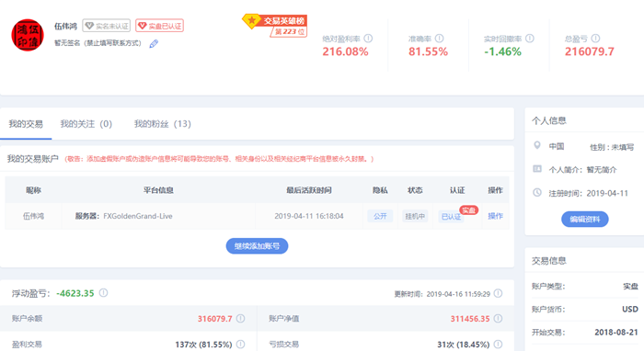This screenshot has height=351, width=644.
Task: Click 开始交易 date 2018-08-21
Action: [616, 332]
